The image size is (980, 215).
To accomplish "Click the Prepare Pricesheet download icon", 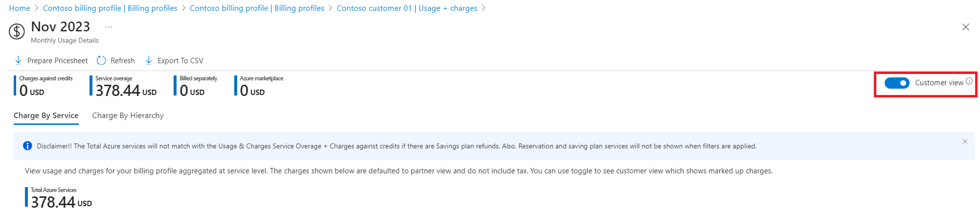I will click(x=18, y=60).
